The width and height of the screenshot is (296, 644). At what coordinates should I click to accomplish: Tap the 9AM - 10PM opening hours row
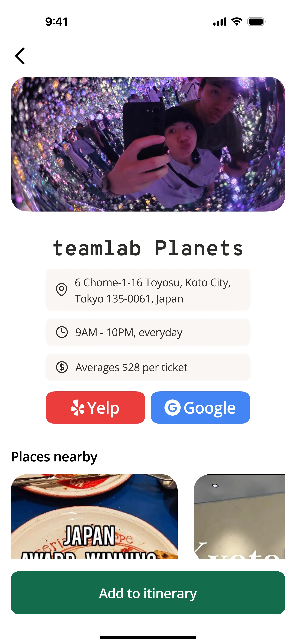click(x=148, y=332)
